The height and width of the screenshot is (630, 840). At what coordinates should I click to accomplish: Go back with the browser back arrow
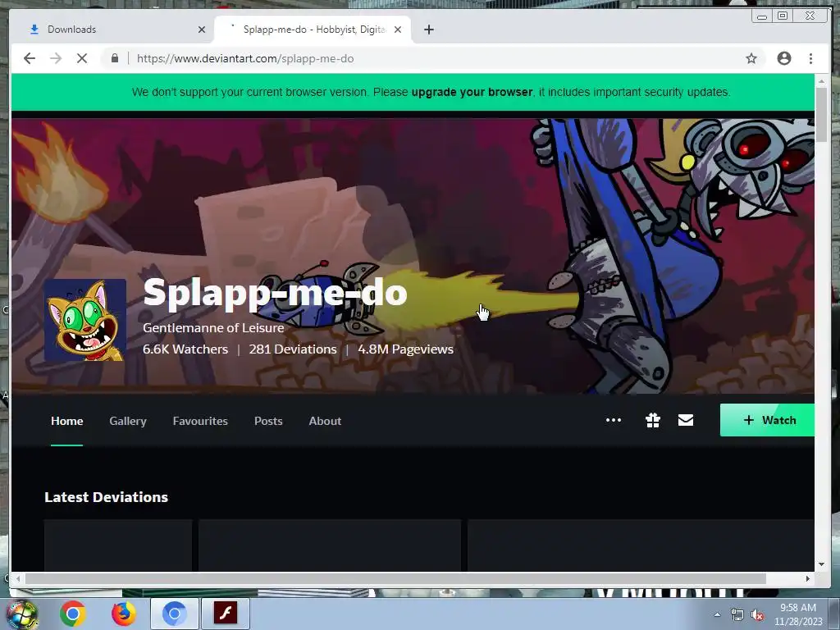[30, 58]
